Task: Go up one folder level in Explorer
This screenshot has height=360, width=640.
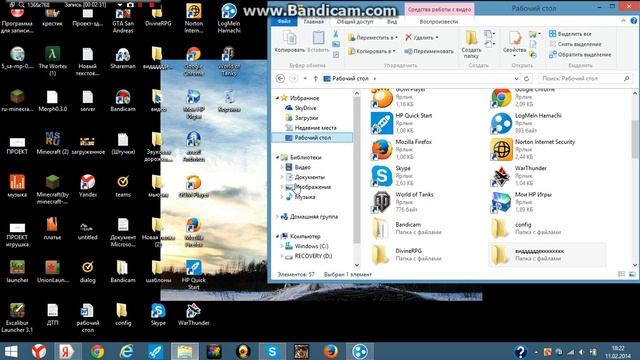Action: (315, 78)
